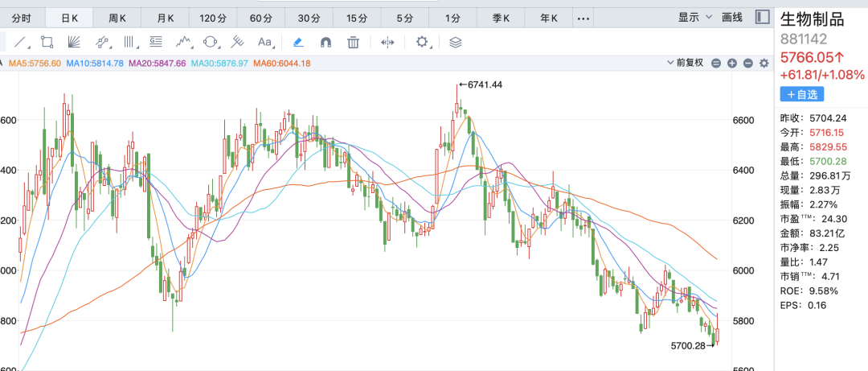This screenshot has height=371, width=868.
Task: Delete all drawings with trash icon
Action: click(353, 42)
